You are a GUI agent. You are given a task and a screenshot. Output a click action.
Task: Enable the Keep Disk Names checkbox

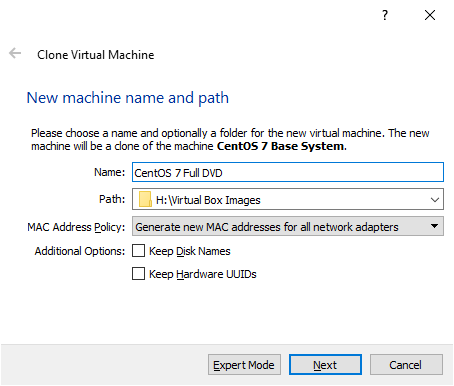tap(138, 251)
